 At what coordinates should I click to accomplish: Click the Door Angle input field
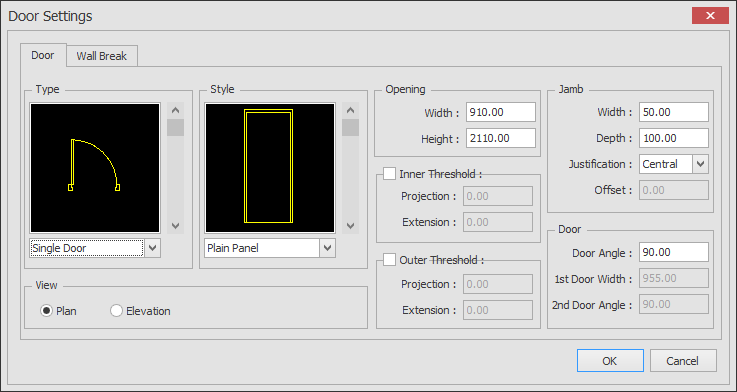(x=674, y=252)
